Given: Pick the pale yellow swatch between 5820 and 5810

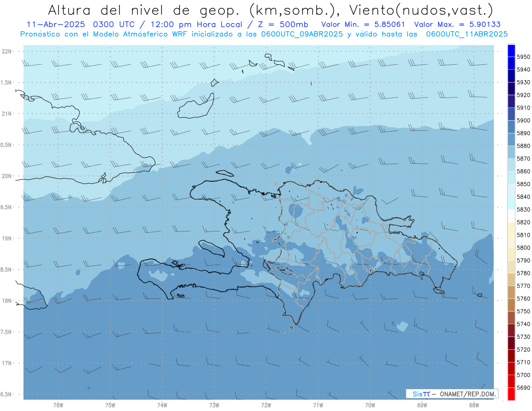Looking at the screenshot, I should click(511, 228).
